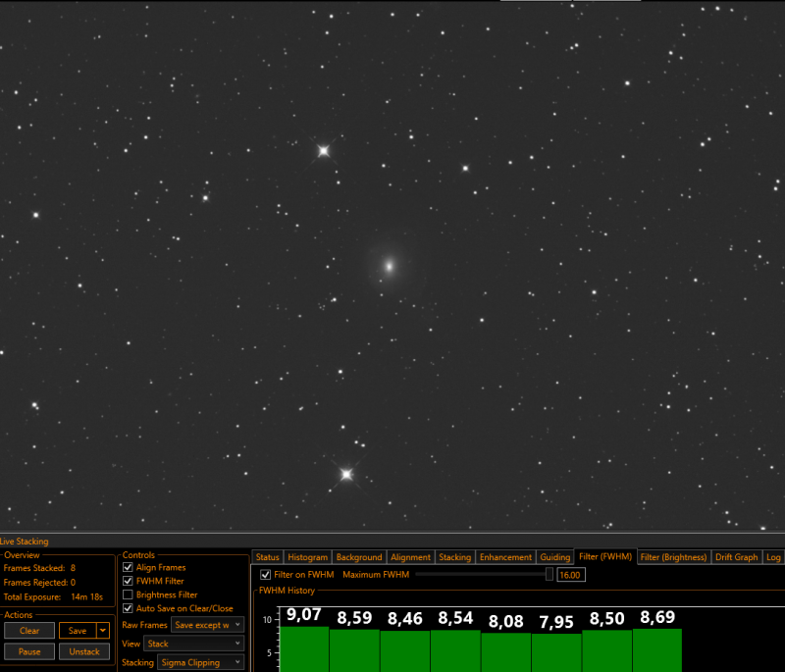Click the FWHM history bar labeled 8,46
The width and height of the screenshot is (785, 672).
tap(405, 651)
